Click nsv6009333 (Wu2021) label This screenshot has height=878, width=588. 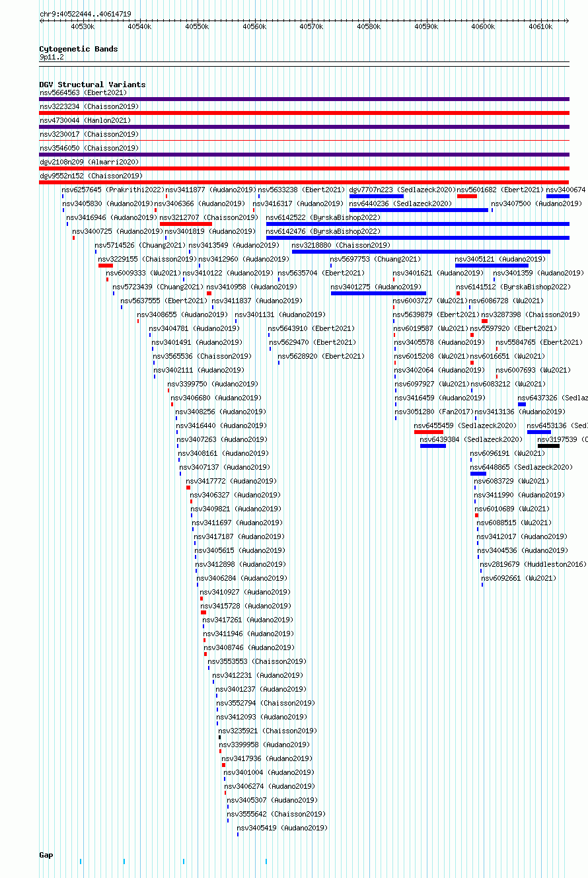(143, 274)
